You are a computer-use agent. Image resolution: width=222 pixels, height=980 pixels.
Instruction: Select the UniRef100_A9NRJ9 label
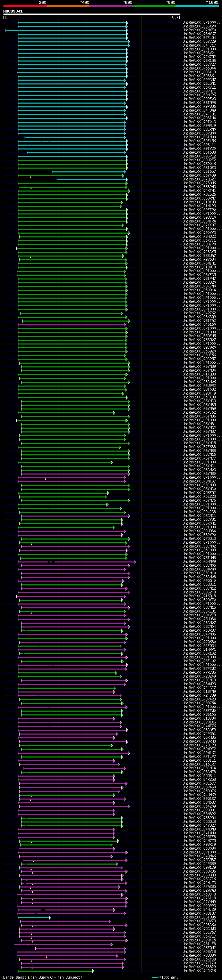pos(199,125)
